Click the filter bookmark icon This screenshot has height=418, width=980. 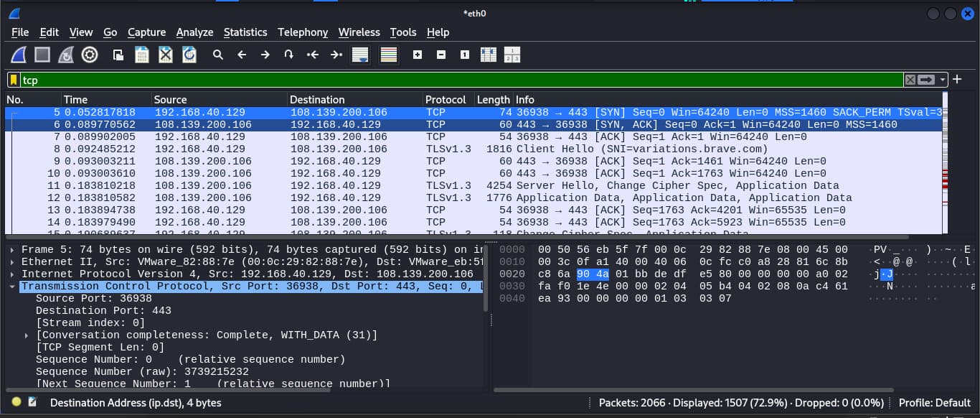tap(14, 80)
